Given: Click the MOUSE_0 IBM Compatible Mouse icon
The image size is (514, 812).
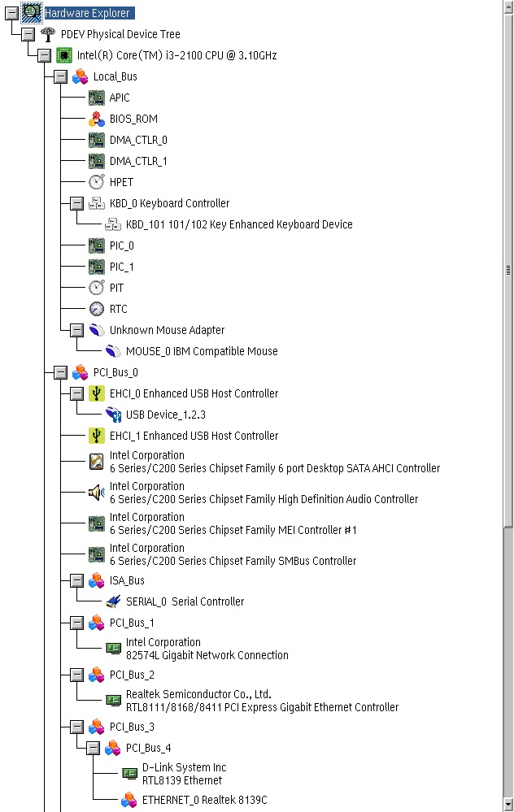Looking at the screenshot, I should tap(113, 351).
